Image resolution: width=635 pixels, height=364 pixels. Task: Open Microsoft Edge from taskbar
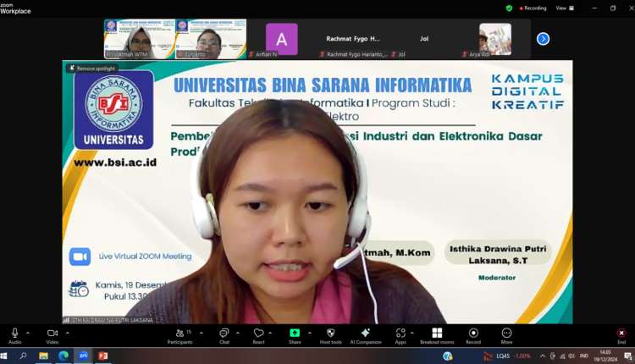point(63,356)
